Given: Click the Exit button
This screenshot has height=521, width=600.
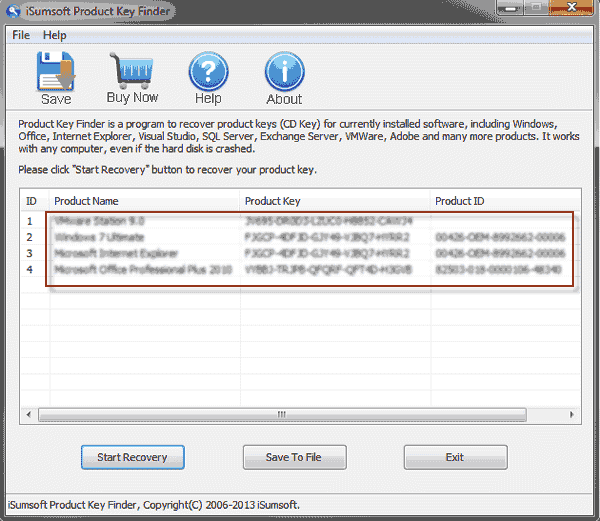Looking at the screenshot, I should pyautogui.click(x=455, y=457).
